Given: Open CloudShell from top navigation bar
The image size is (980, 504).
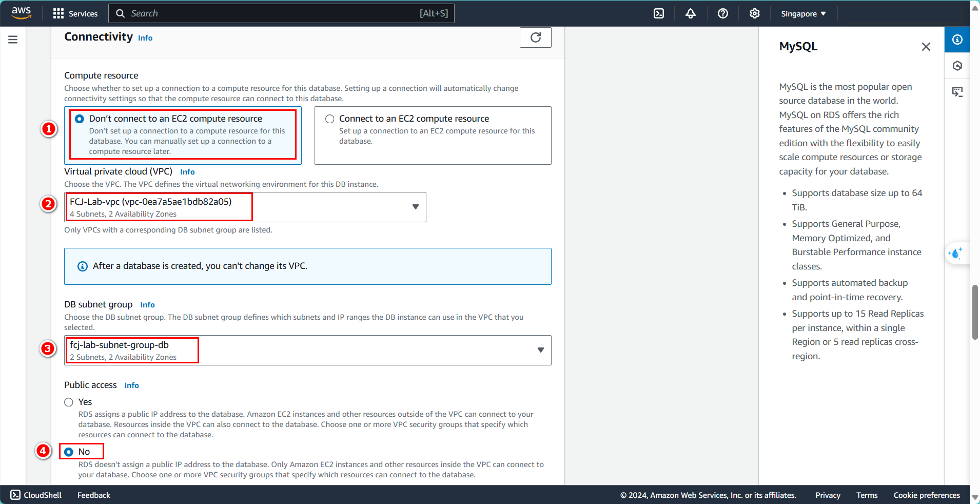Looking at the screenshot, I should pos(659,13).
